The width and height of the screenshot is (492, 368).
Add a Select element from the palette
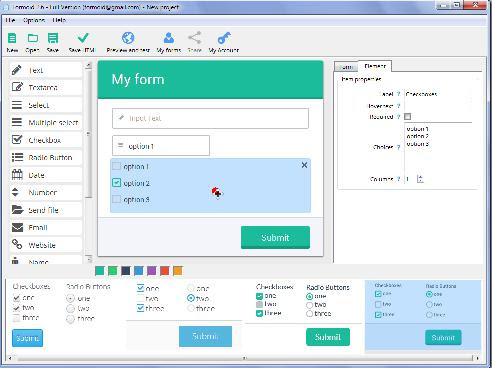pyautogui.click(x=46, y=105)
